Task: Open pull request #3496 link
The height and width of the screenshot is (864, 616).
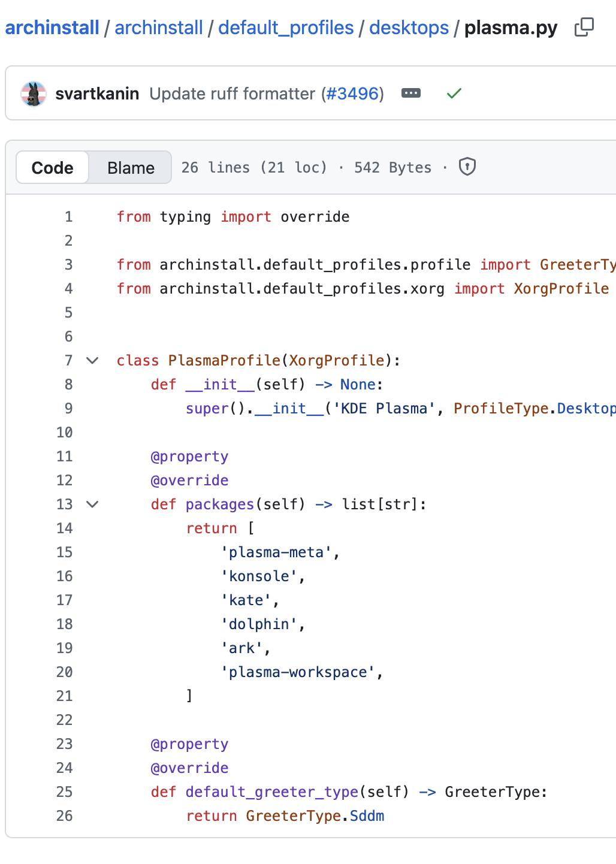Action: pyautogui.click(x=352, y=93)
